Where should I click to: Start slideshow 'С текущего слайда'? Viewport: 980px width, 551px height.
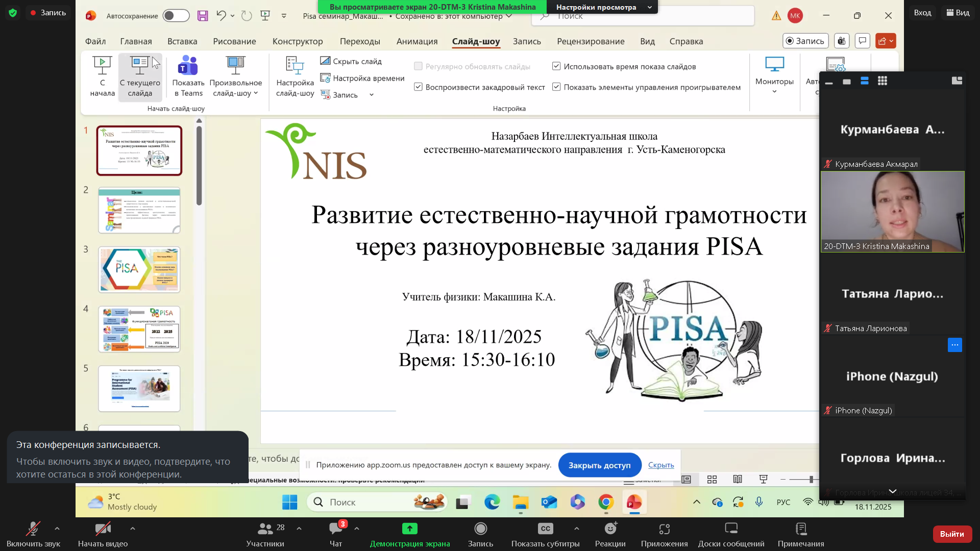pyautogui.click(x=140, y=77)
